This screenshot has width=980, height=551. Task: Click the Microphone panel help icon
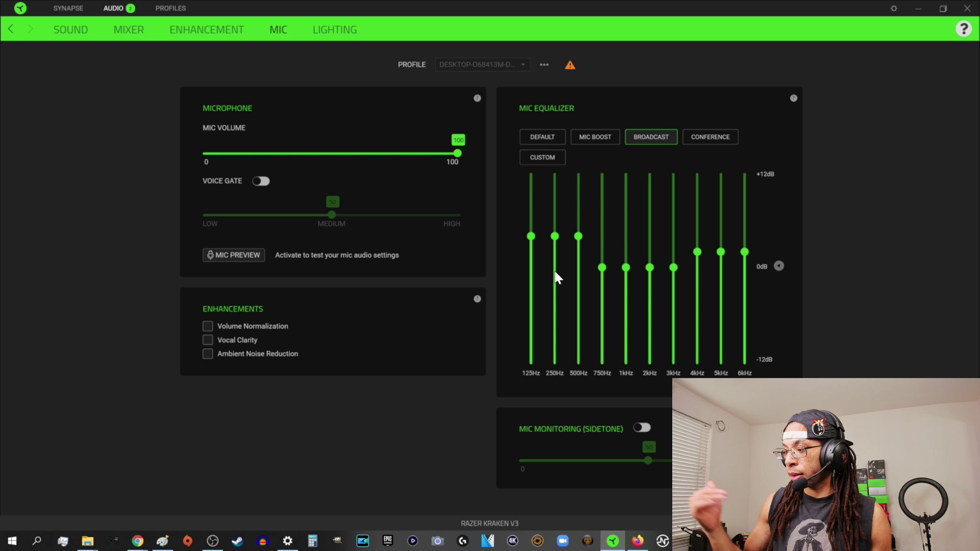click(x=477, y=98)
